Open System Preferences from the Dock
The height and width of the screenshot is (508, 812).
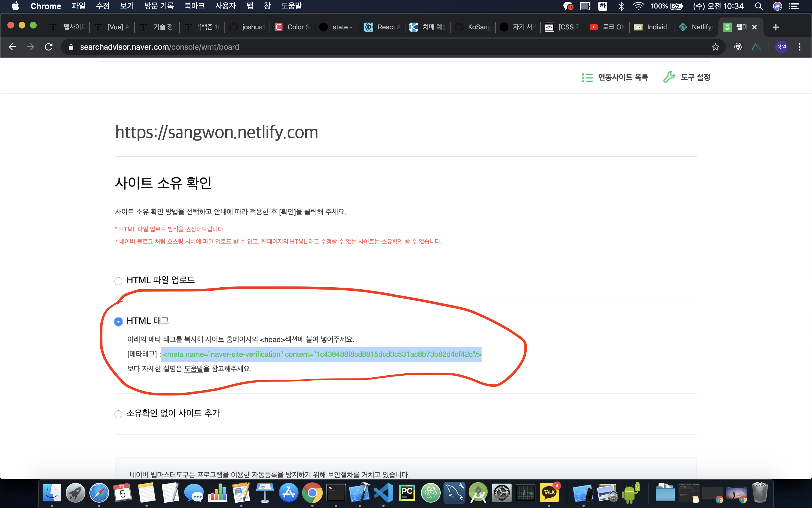502,493
